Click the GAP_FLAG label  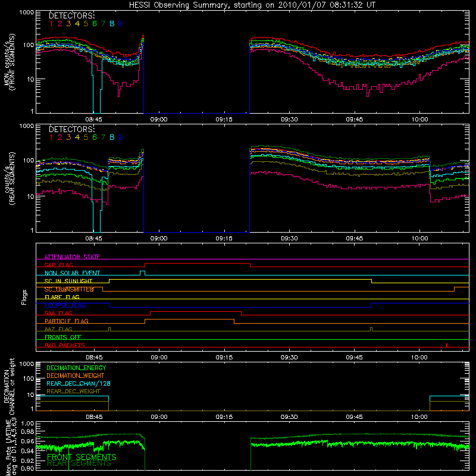59,265
